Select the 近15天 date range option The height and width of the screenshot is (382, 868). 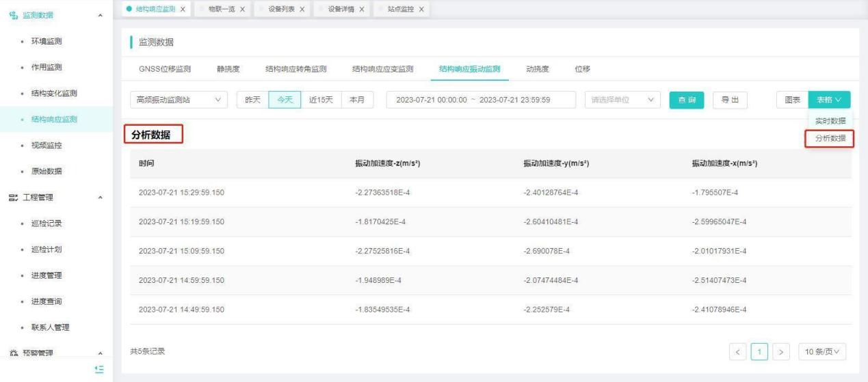tap(320, 100)
